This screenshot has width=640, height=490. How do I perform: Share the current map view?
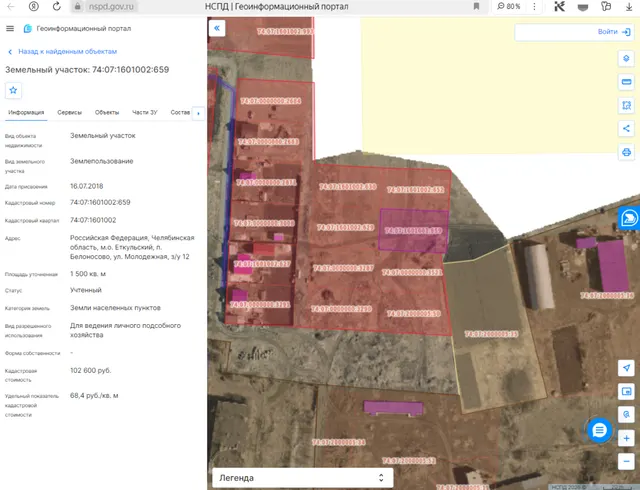(x=626, y=129)
